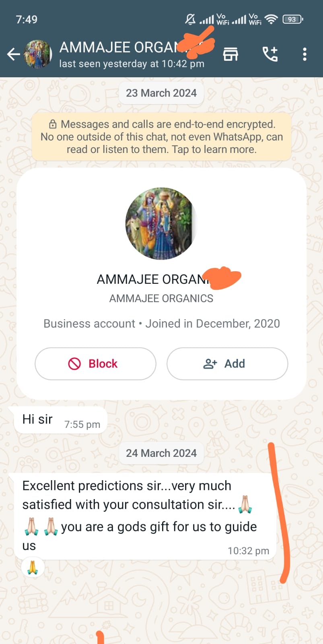This screenshot has width=323, height=644.
Task: Tap the Wi-Fi status bar icon
Action: [x=272, y=19]
